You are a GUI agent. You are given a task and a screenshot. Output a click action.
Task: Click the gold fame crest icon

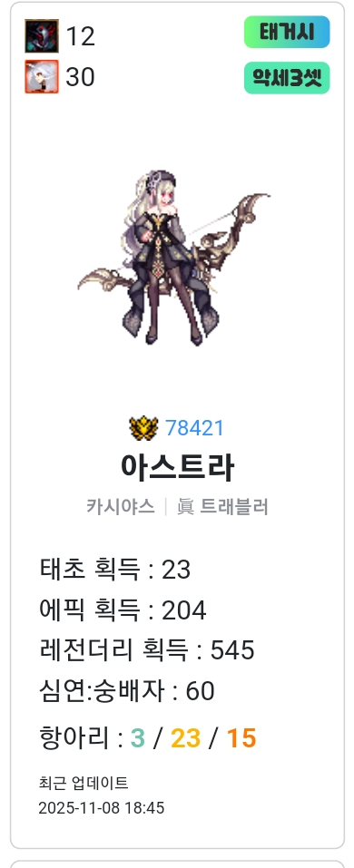pyautogui.click(x=143, y=428)
